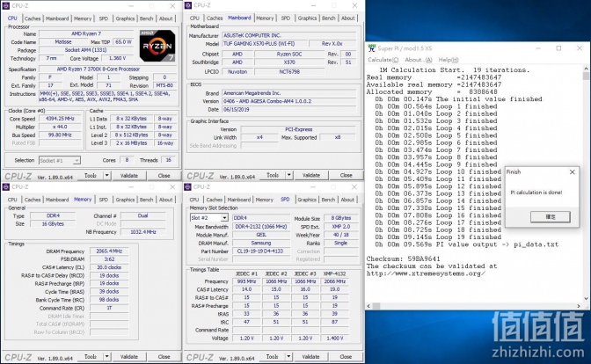This screenshot has width=591, height=364.
Task: Click Super PI vertical scrollbar down arrow
Action: pos(586,298)
